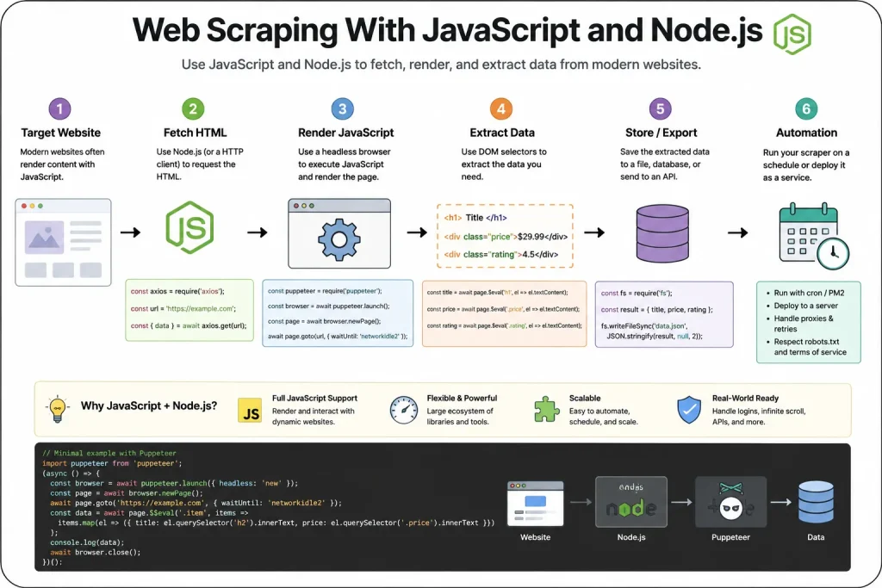Select the 'Target Website' heading
The height and width of the screenshot is (588, 882).
tap(61, 133)
